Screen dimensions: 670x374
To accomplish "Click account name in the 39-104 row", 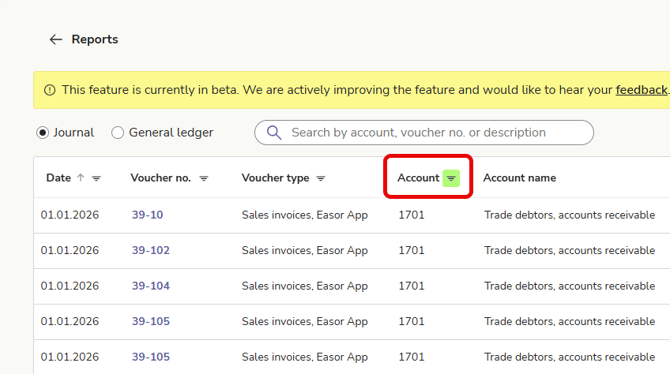I will click(569, 286).
